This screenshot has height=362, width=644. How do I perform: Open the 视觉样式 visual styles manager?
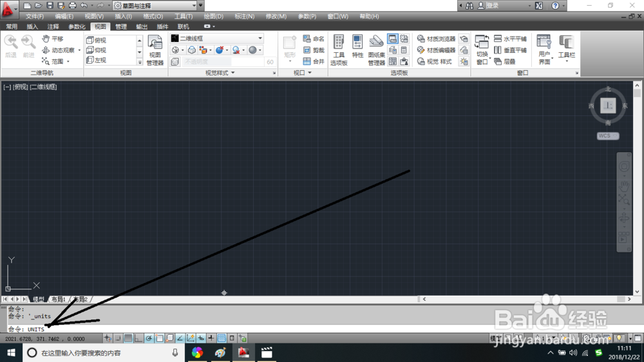434,62
